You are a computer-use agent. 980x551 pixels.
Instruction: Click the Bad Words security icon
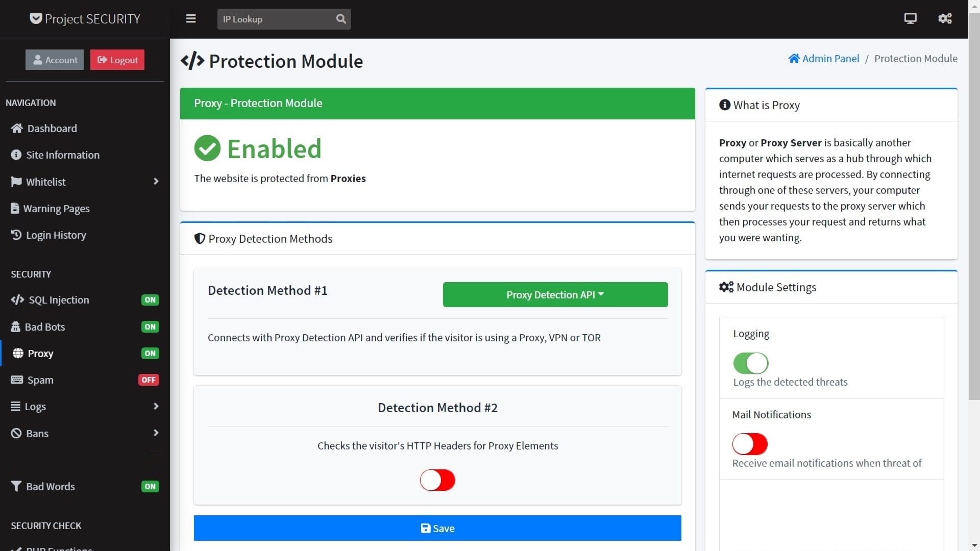[x=15, y=486]
